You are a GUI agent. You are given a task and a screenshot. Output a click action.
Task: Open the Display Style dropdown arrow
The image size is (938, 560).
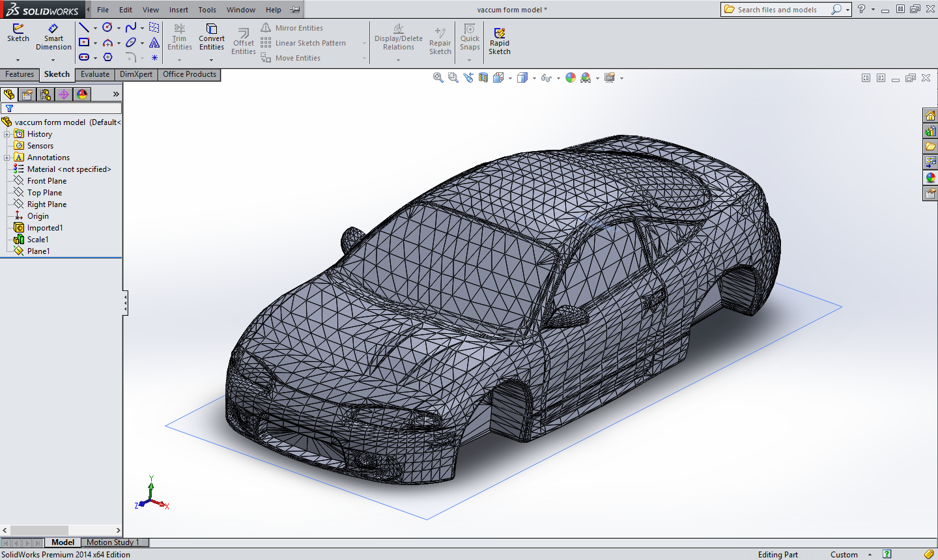tap(534, 77)
